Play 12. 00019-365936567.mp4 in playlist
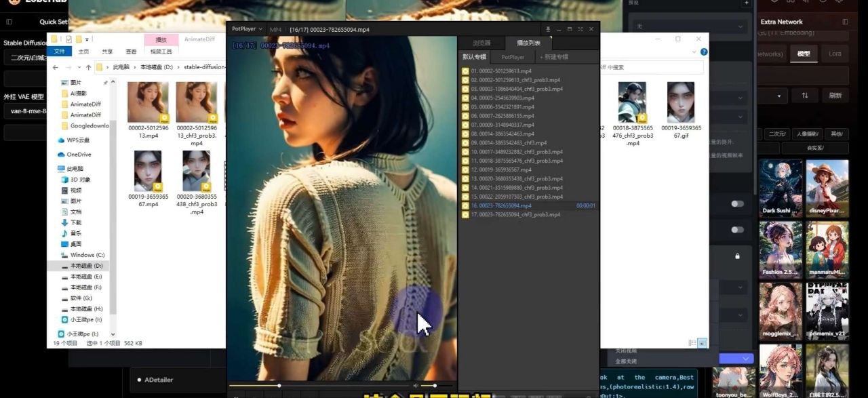This screenshot has width=868, height=398. coord(501,170)
